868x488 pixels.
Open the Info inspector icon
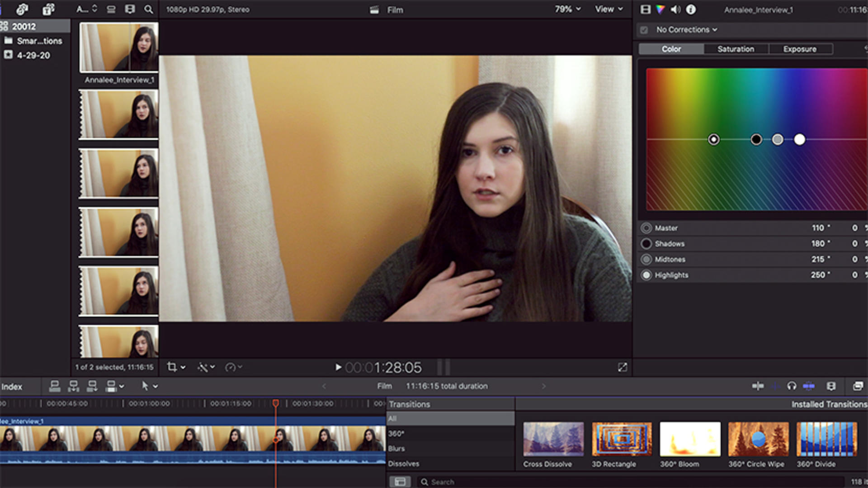point(691,9)
